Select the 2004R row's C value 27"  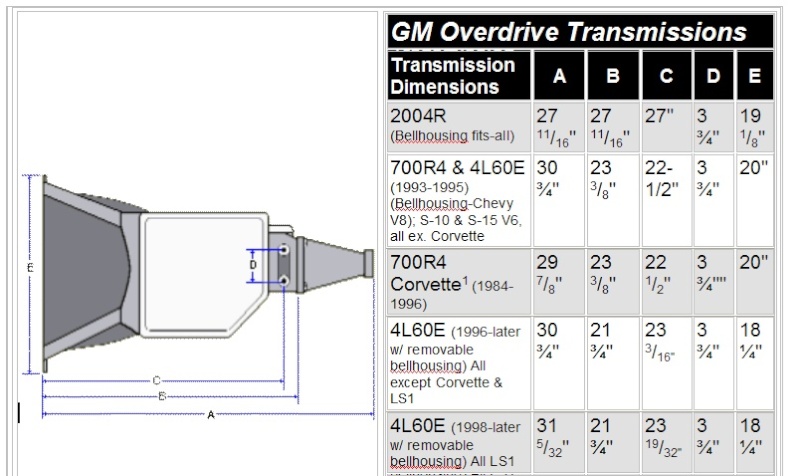(666, 127)
